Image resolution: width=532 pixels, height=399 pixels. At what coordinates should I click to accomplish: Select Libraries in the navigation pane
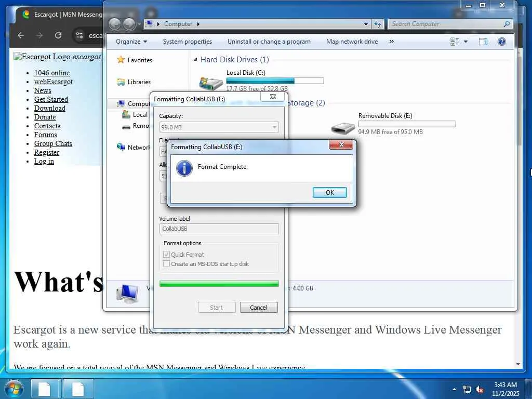click(139, 82)
